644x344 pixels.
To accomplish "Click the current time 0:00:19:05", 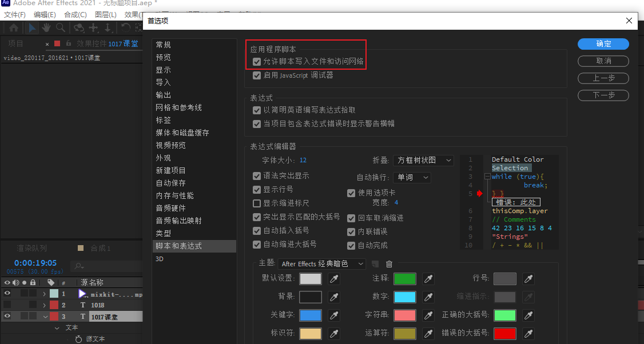I will (35, 263).
